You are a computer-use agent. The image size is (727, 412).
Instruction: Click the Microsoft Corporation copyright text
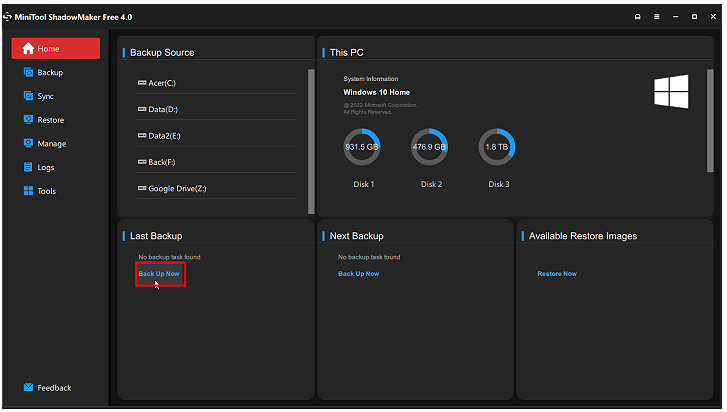[380, 108]
